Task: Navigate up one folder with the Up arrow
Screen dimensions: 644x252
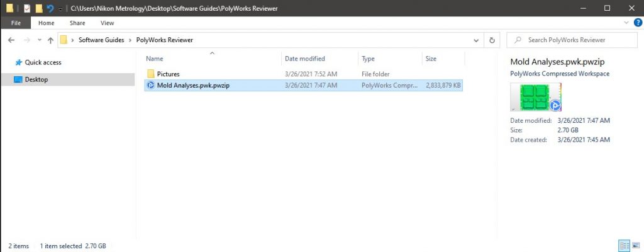Action: point(50,40)
